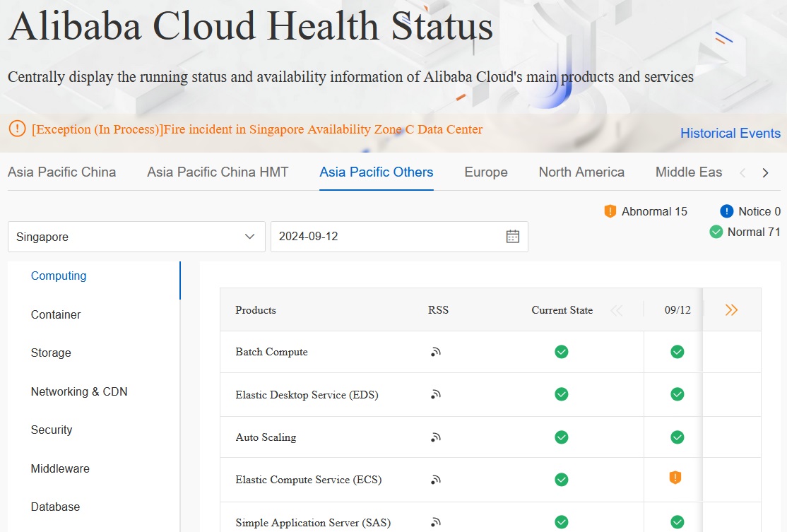Click the Products column header
787x532 pixels.
click(256, 310)
